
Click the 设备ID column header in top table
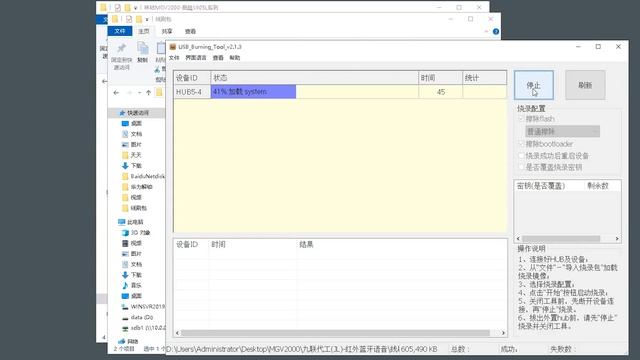pos(192,78)
